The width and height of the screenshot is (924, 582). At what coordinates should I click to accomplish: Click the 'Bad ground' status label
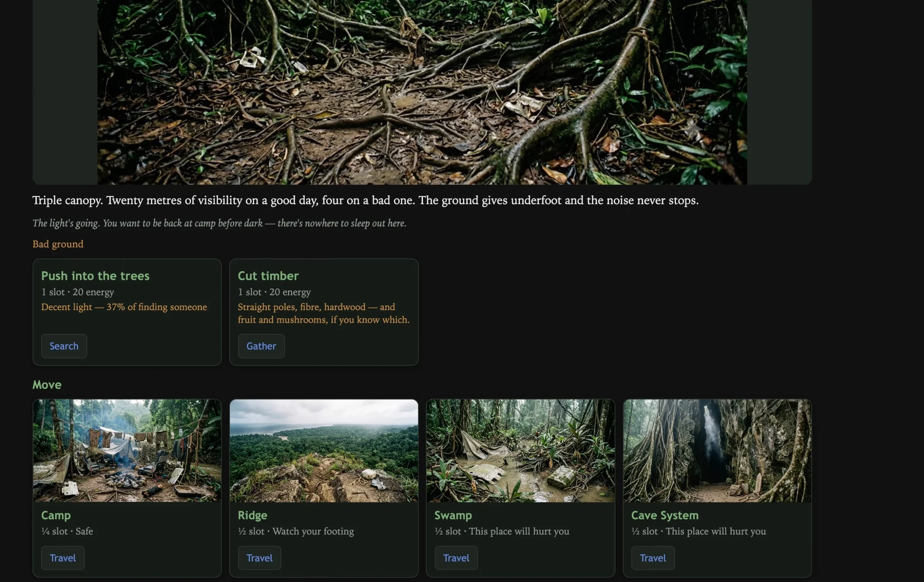pos(58,244)
